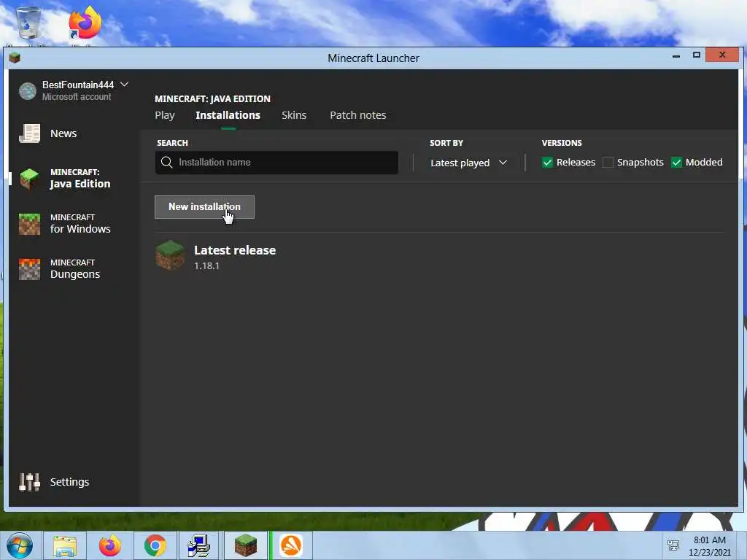Click the Installation name search field
This screenshot has width=747, height=560.
(x=276, y=163)
